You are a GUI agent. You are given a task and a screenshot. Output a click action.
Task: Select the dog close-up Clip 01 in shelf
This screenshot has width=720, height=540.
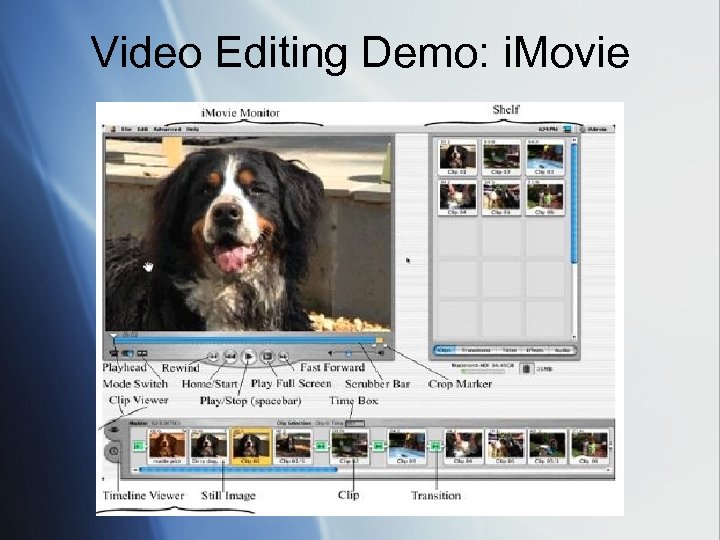coord(457,158)
